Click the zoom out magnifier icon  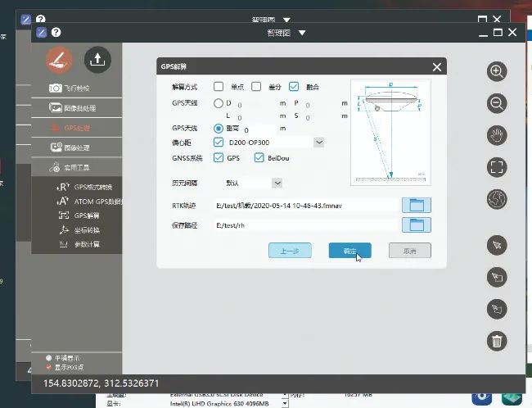click(497, 103)
